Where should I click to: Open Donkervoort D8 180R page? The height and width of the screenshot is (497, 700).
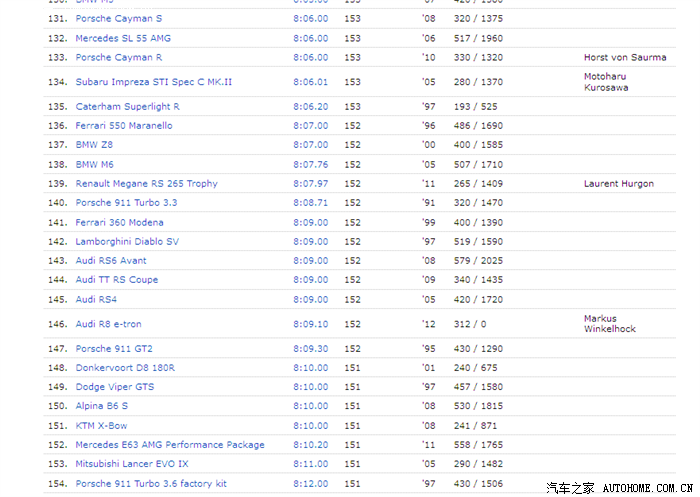[x=125, y=368]
